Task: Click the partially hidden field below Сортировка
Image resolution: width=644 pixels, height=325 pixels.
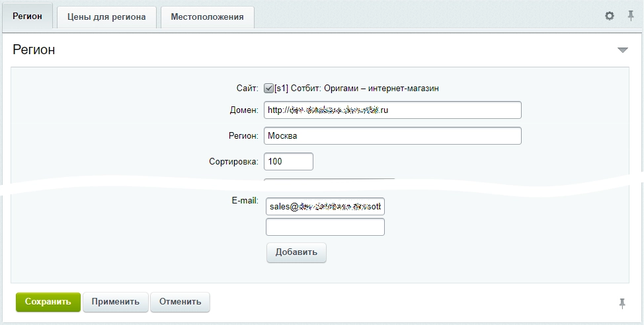Action: (329, 181)
